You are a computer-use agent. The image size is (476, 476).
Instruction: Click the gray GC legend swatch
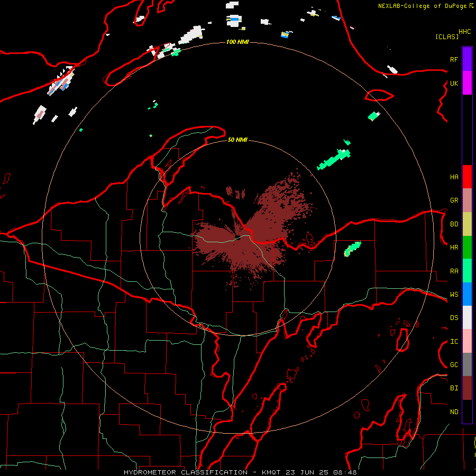(x=467, y=364)
